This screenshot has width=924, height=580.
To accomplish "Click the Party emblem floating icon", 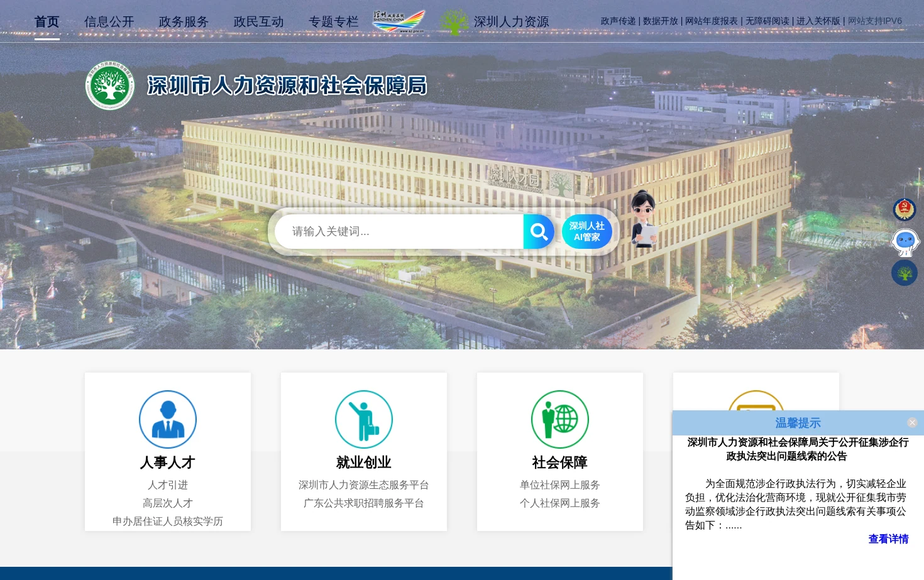I will (905, 209).
